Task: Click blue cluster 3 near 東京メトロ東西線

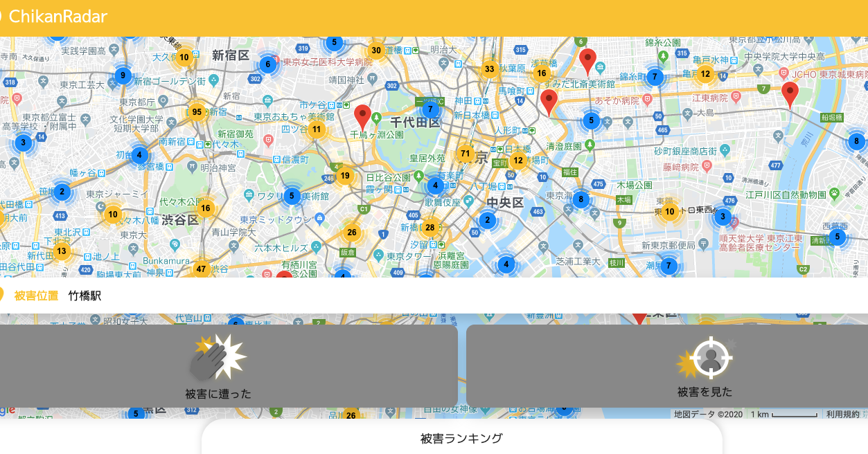Action: [723, 217]
